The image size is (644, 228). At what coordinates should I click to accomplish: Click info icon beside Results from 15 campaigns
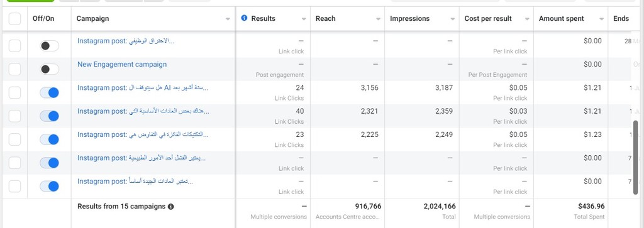pos(171,207)
